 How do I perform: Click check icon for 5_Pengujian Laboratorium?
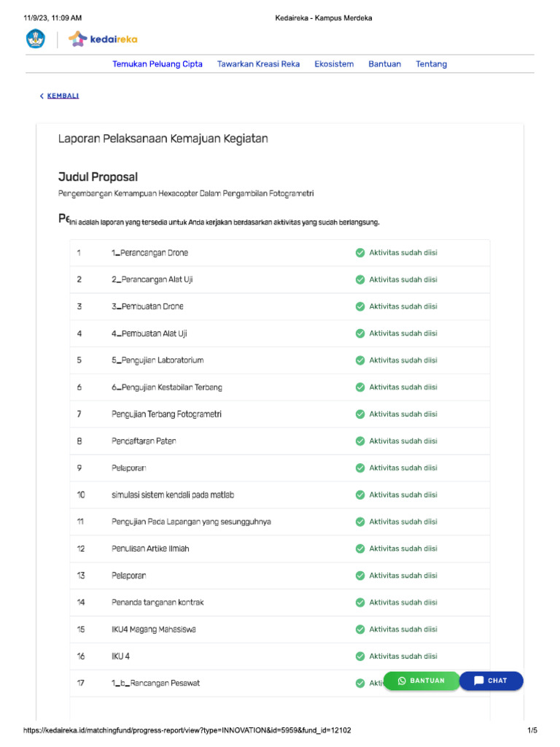(x=359, y=360)
